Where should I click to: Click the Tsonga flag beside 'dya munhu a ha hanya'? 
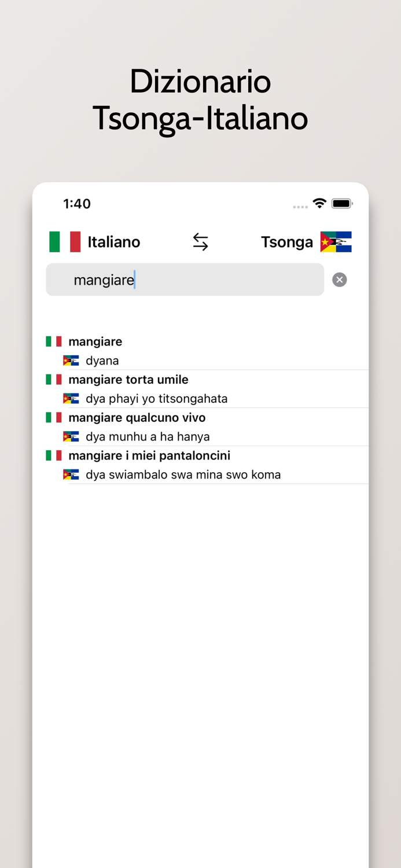point(71,436)
